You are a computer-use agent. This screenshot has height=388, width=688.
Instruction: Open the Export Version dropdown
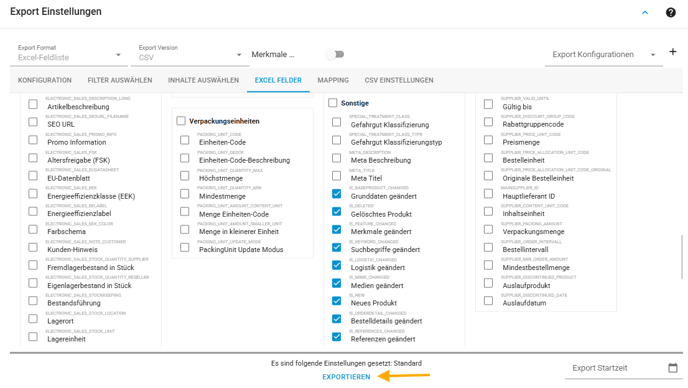[190, 54]
